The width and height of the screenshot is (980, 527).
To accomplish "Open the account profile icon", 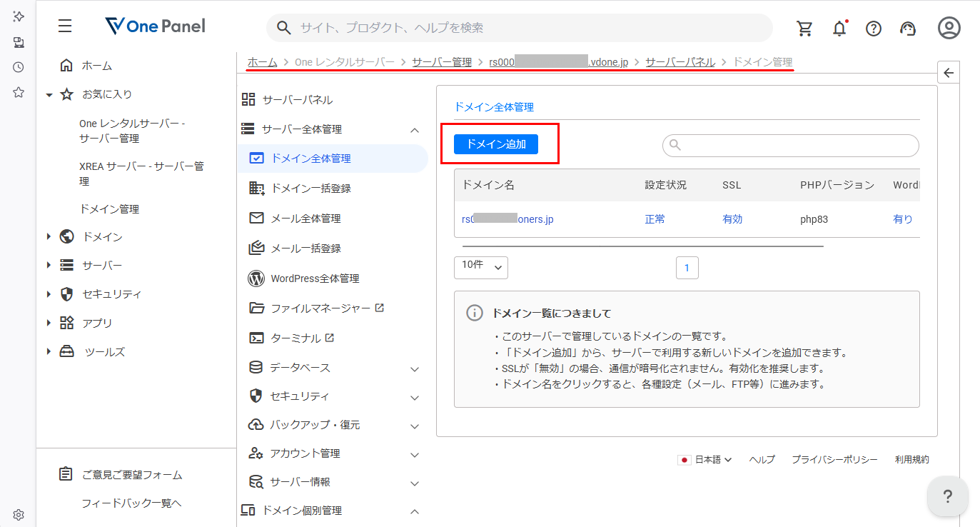I will click(x=949, y=28).
